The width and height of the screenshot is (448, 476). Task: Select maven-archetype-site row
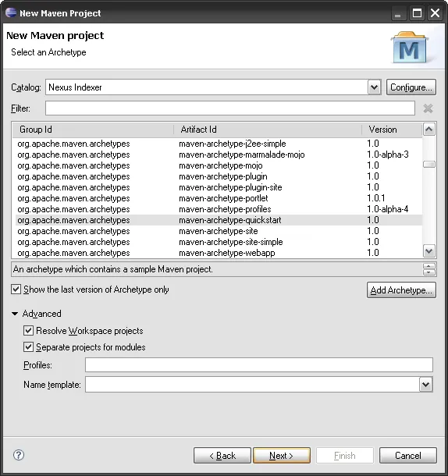pyautogui.click(x=218, y=231)
